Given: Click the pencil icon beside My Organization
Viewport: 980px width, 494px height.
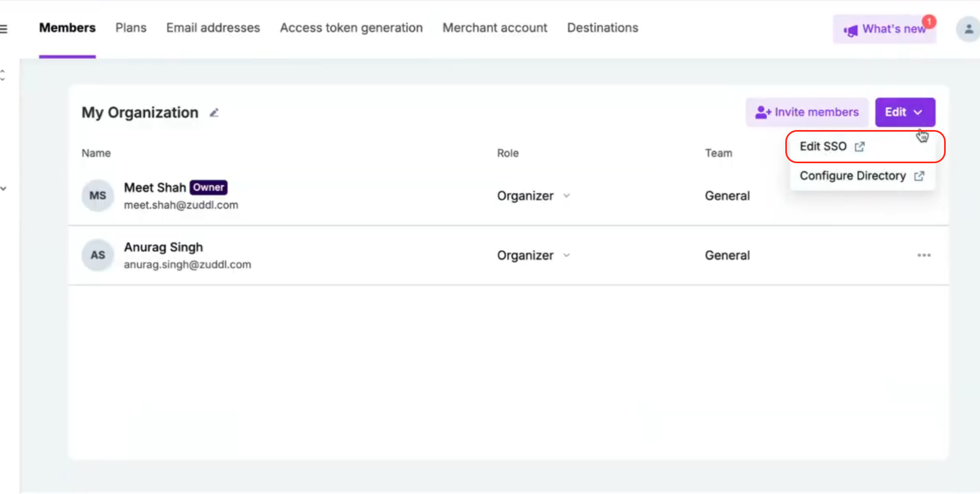Looking at the screenshot, I should pyautogui.click(x=214, y=113).
